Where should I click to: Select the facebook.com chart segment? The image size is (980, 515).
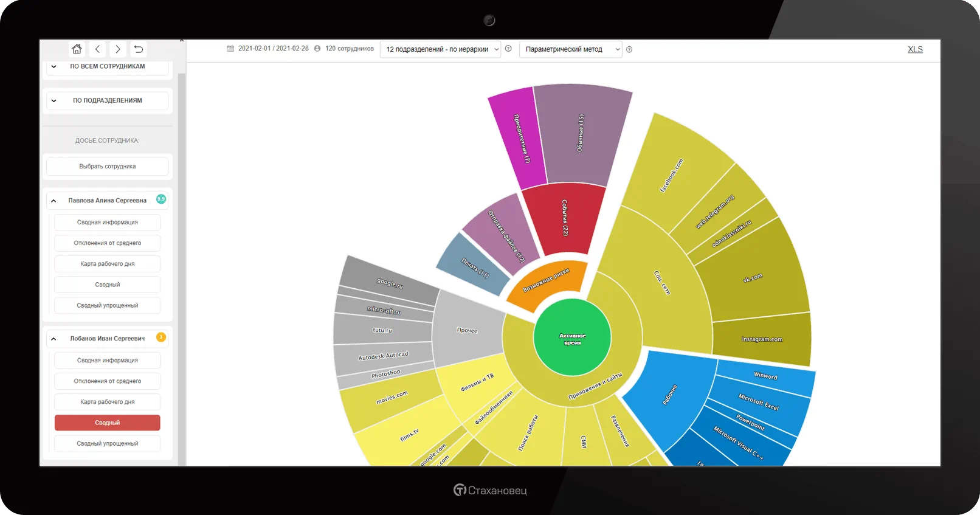(x=675, y=173)
